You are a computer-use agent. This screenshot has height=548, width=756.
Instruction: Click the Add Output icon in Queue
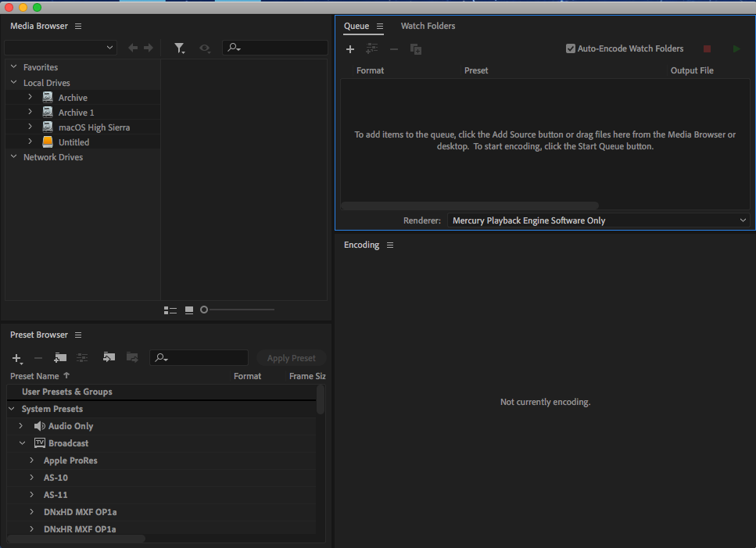pos(371,48)
